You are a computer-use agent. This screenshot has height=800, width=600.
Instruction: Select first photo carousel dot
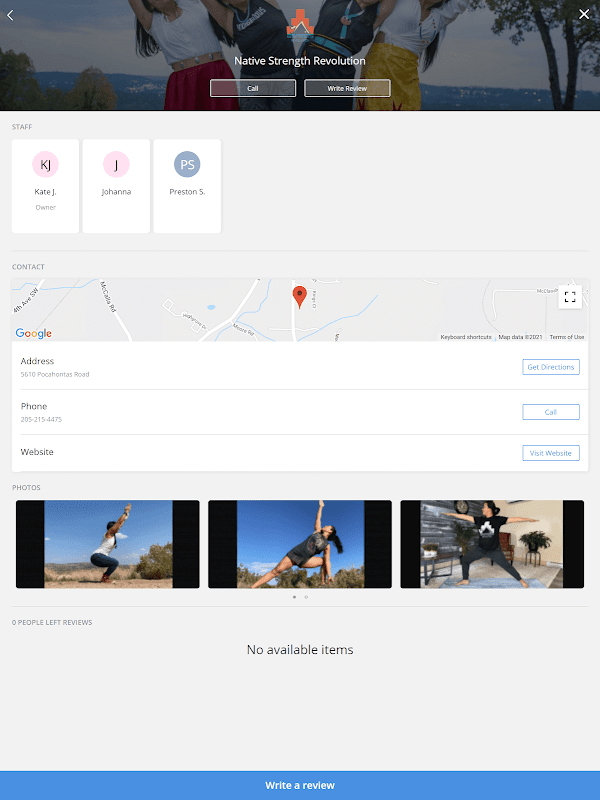point(294,597)
